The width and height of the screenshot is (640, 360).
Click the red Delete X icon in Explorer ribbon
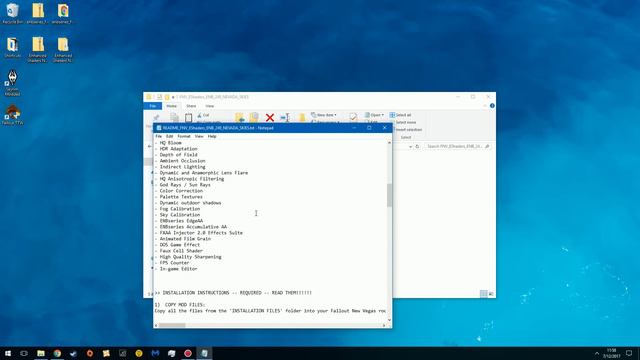[x=270, y=118]
